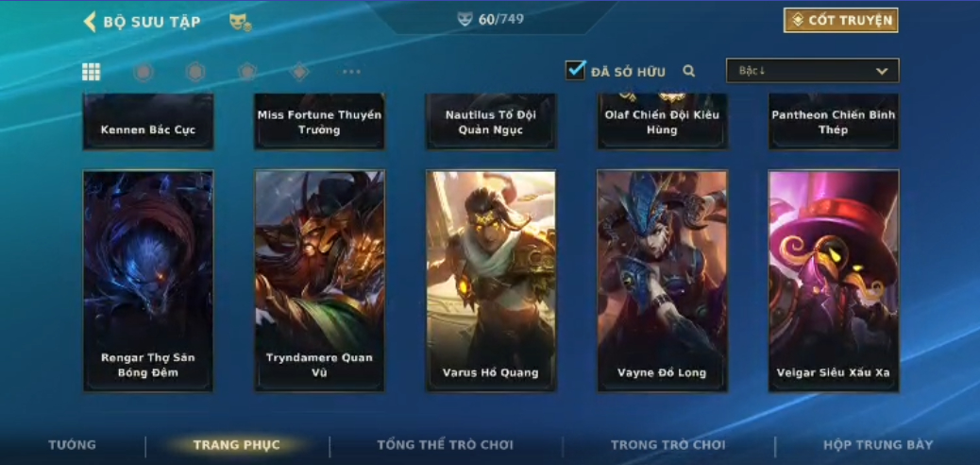Open the Rengar Thợ Săn Bóng Đêm skin

[148, 281]
